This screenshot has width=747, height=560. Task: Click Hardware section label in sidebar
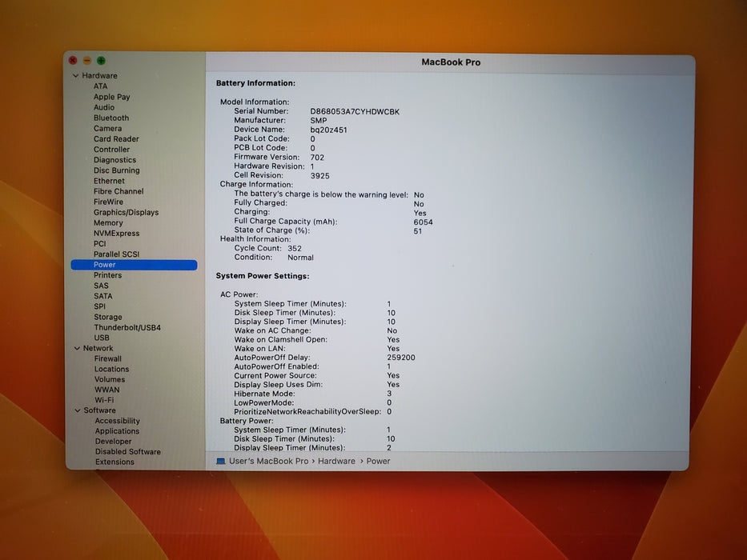point(99,76)
